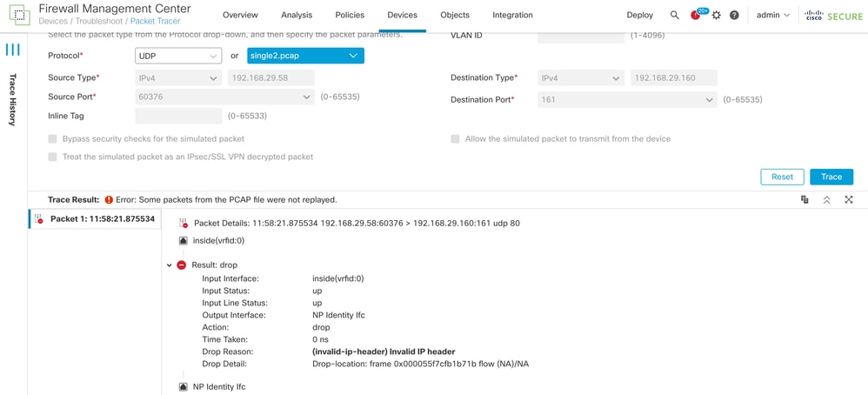Select Packet 1: 11:58:21.875534 in the list
The height and width of the screenshot is (395, 868).
coord(95,219)
